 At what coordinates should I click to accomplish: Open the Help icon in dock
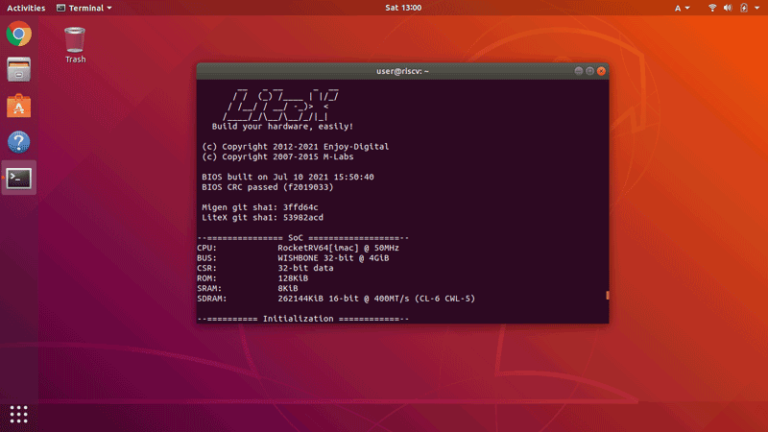(x=19, y=142)
